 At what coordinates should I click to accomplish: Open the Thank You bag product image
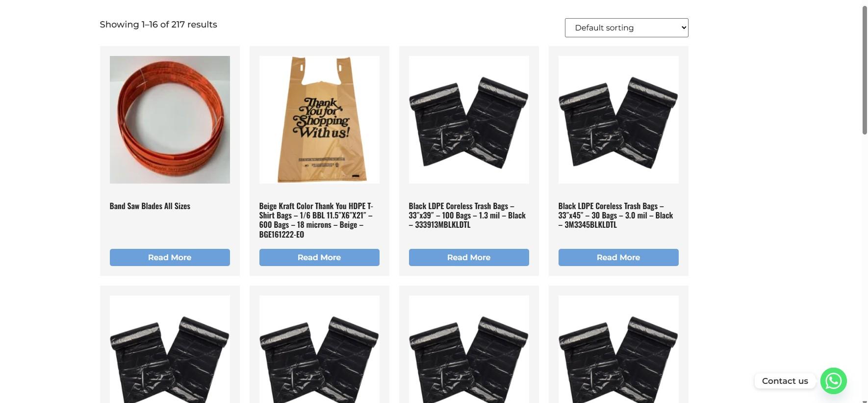tap(319, 120)
